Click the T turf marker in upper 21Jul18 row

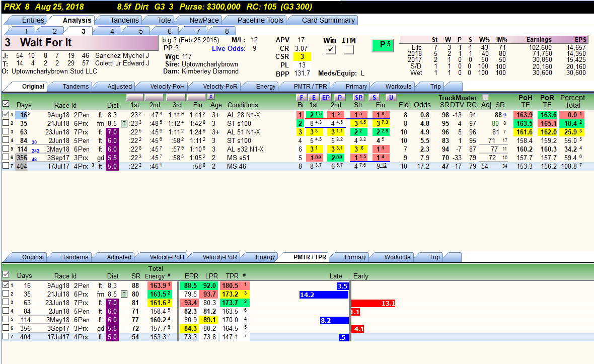point(124,123)
